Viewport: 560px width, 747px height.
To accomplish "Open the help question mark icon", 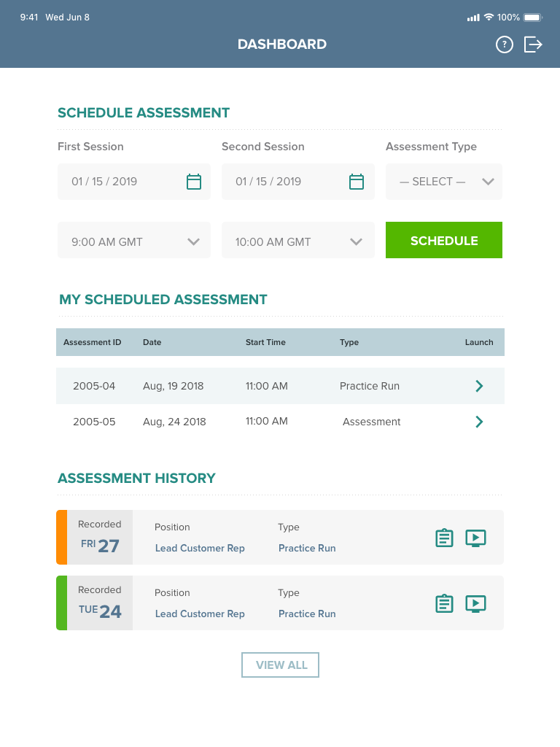I will [505, 44].
